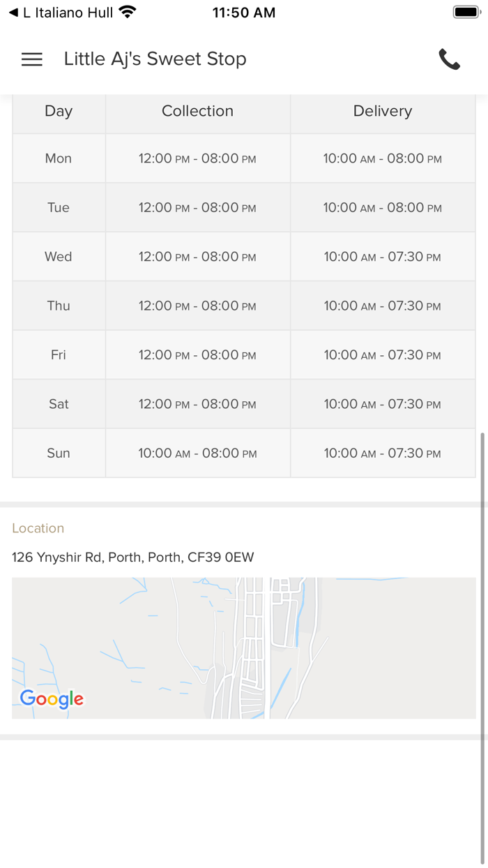Tap the Mon row label

(59, 158)
